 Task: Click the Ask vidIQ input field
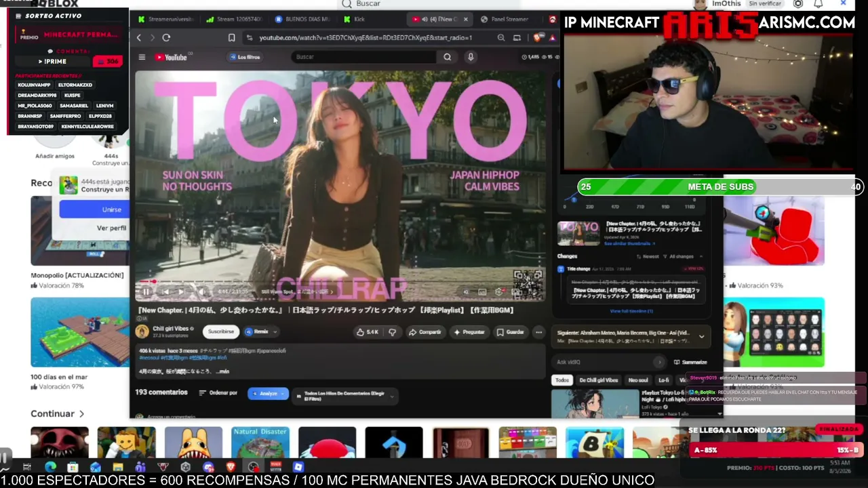(610, 362)
